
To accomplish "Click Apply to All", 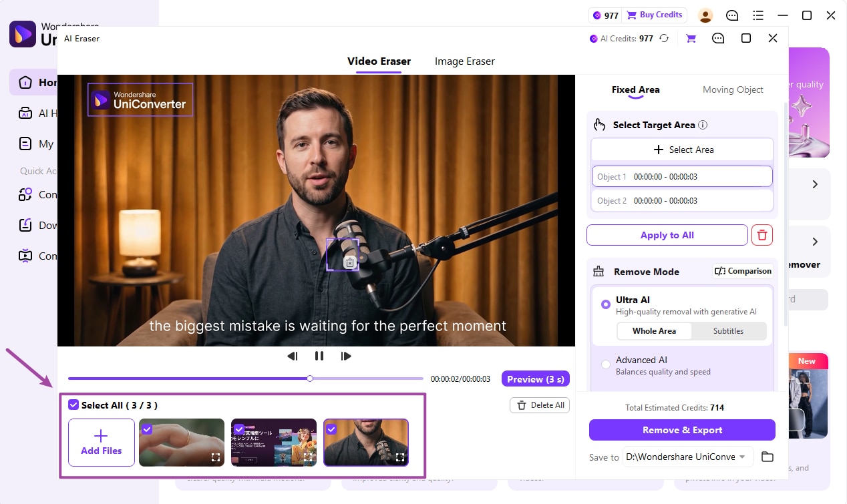I will [x=667, y=235].
